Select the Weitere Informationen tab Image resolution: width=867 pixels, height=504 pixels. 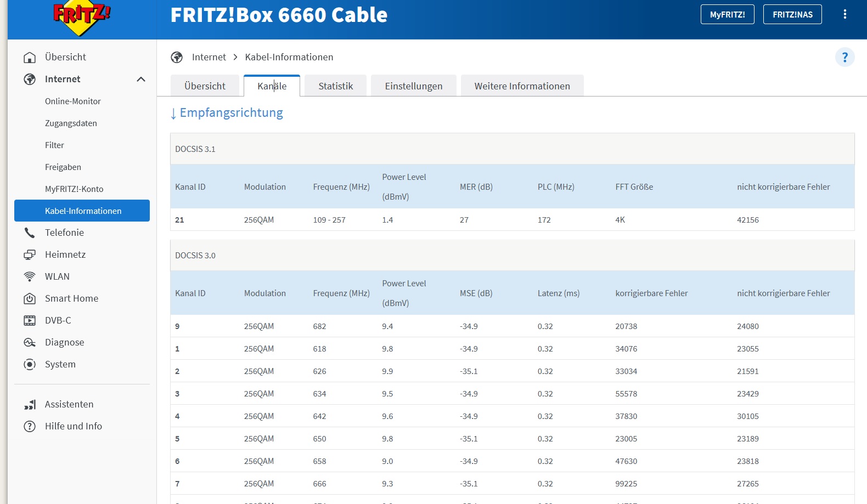[522, 86]
